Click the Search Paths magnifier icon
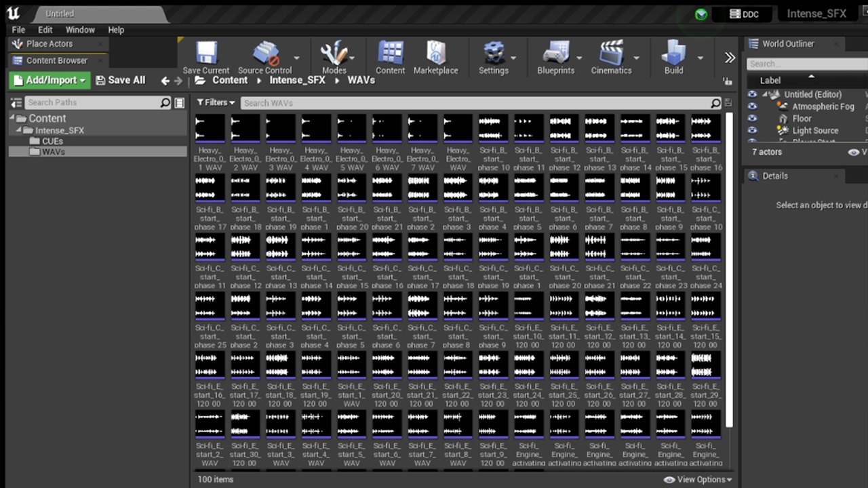The width and height of the screenshot is (868, 488). click(165, 102)
